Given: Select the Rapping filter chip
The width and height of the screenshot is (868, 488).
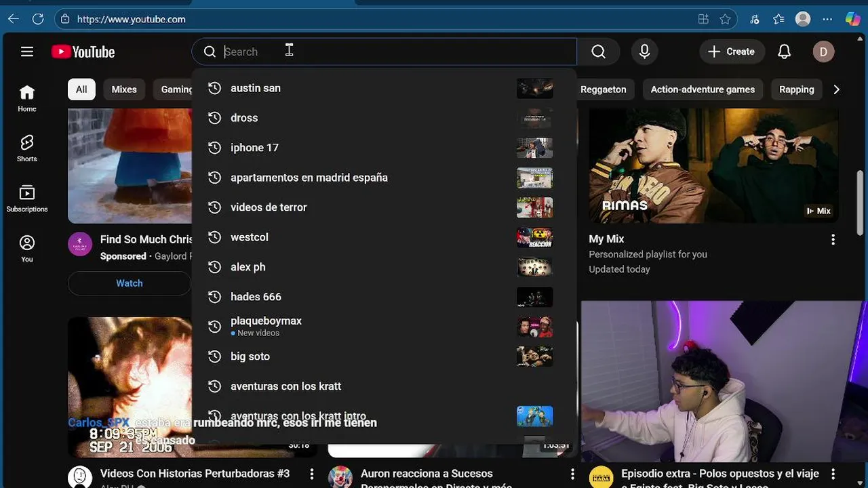Looking at the screenshot, I should tap(796, 89).
